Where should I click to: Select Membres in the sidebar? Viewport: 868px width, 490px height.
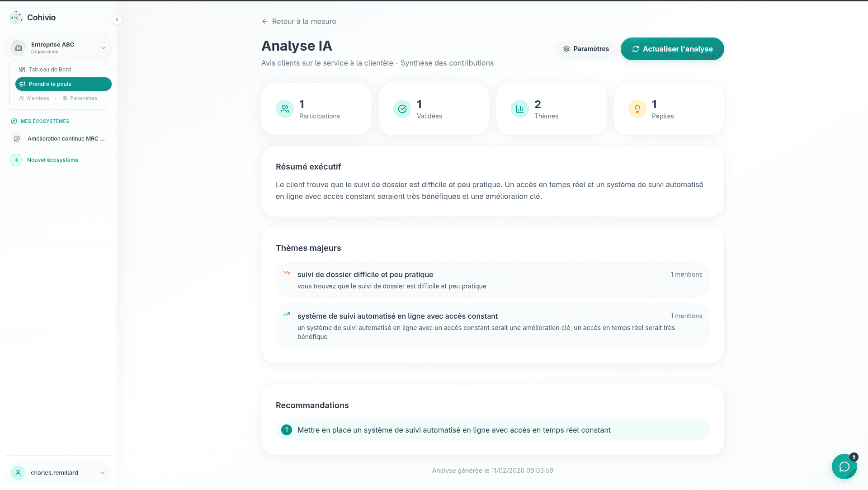coord(38,98)
